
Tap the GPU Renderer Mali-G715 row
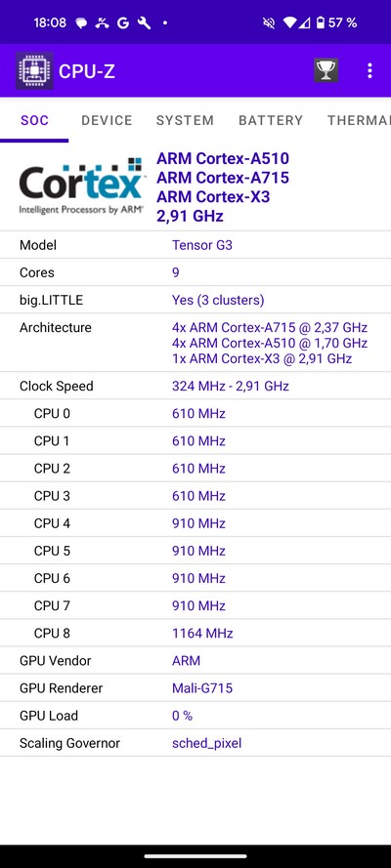pyautogui.click(x=195, y=688)
